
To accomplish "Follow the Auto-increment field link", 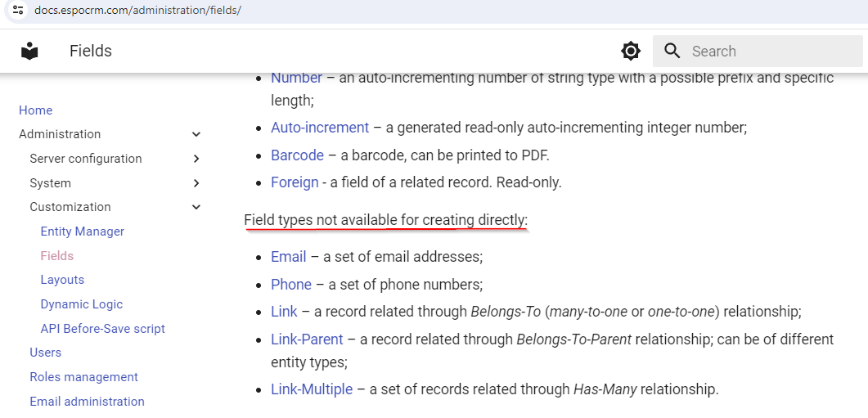I will 319,128.
